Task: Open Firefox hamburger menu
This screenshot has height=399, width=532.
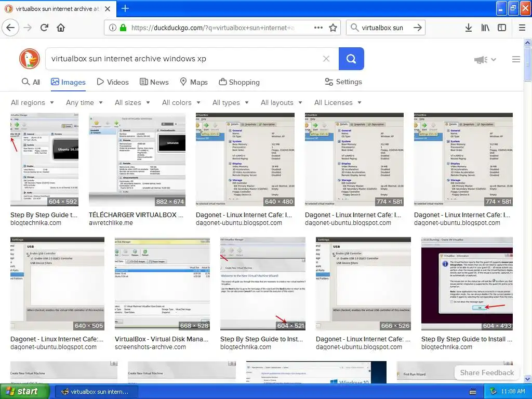Action: 522,28
